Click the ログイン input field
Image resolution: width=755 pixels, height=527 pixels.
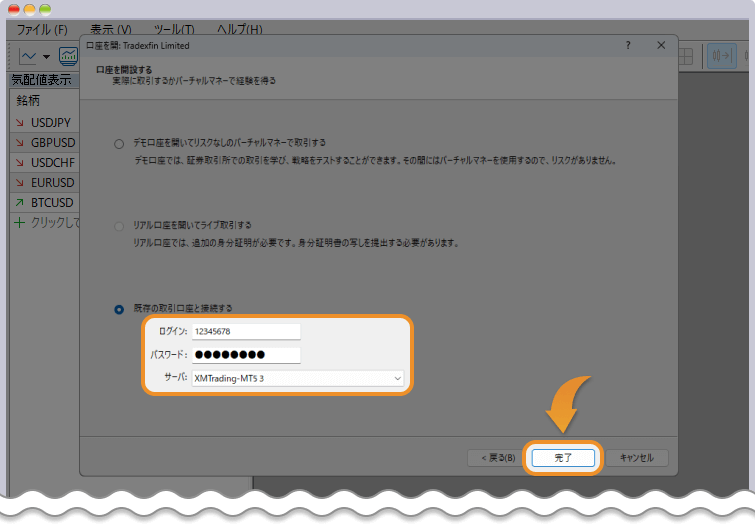coord(246,331)
